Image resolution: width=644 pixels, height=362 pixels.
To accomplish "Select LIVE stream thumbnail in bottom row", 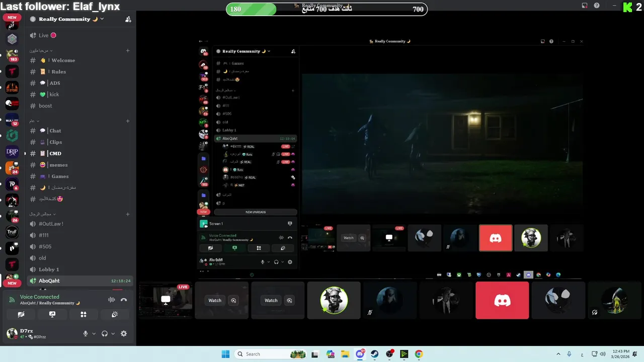I will (166, 300).
